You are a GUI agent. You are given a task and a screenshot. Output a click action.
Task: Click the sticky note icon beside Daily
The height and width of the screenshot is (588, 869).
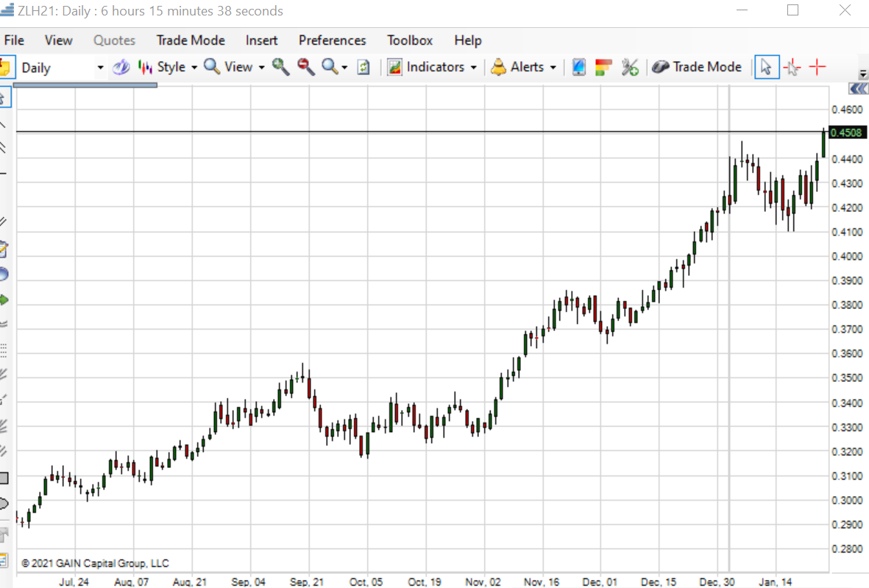coord(6,68)
